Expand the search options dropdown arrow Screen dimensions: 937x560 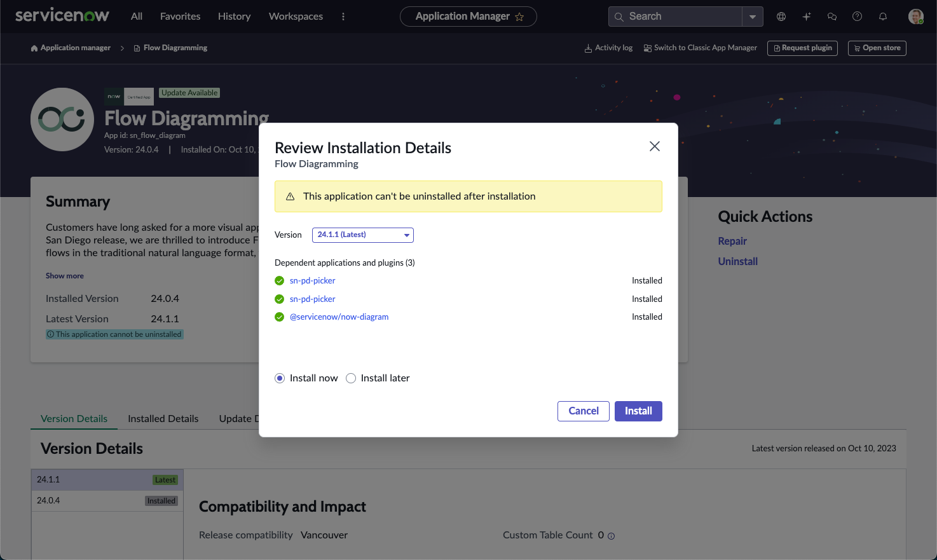coord(753,17)
